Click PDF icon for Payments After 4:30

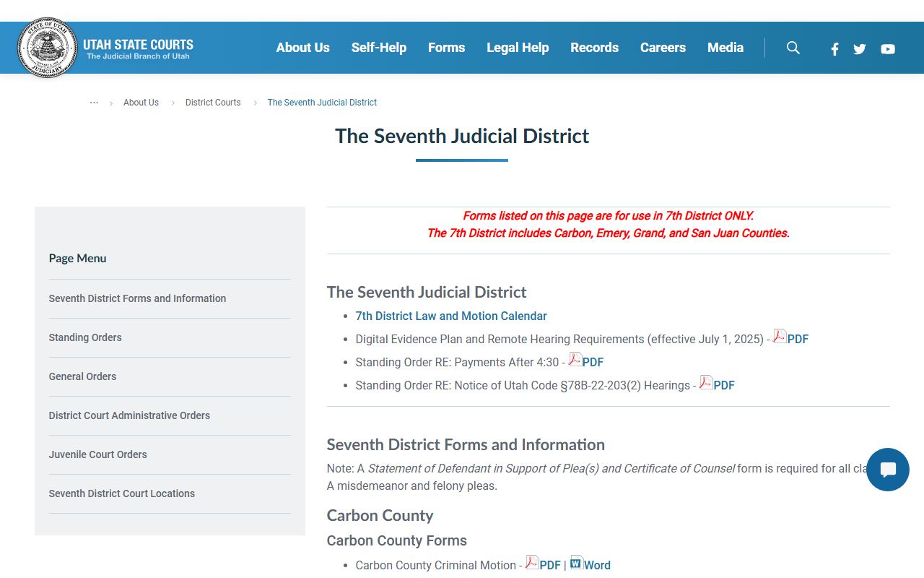pyautogui.click(x=575, y=359)
